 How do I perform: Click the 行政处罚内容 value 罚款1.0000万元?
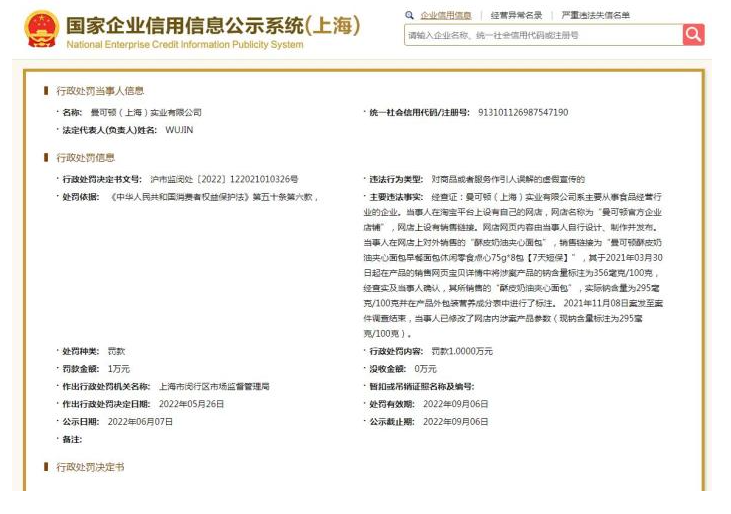(462, 351)
